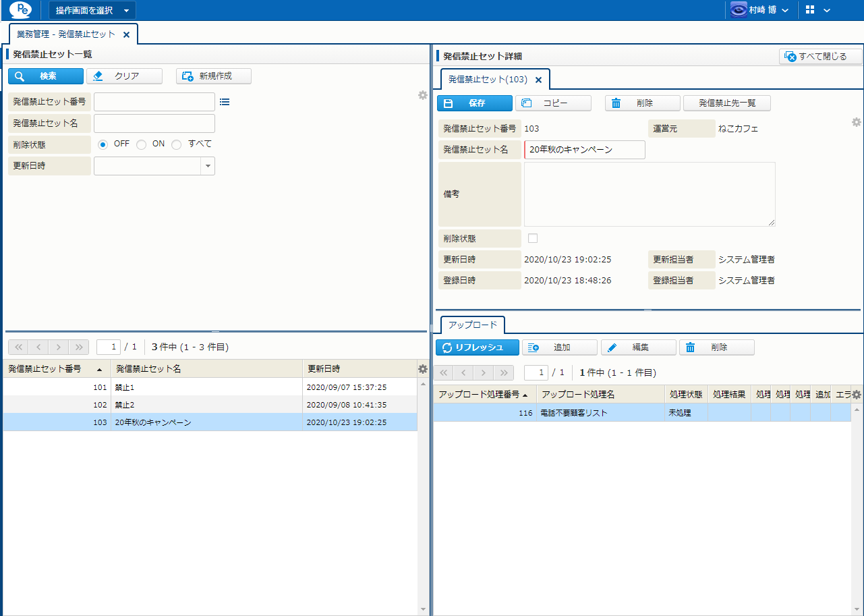Click the gear icon in left results table header

coord(423,369)
